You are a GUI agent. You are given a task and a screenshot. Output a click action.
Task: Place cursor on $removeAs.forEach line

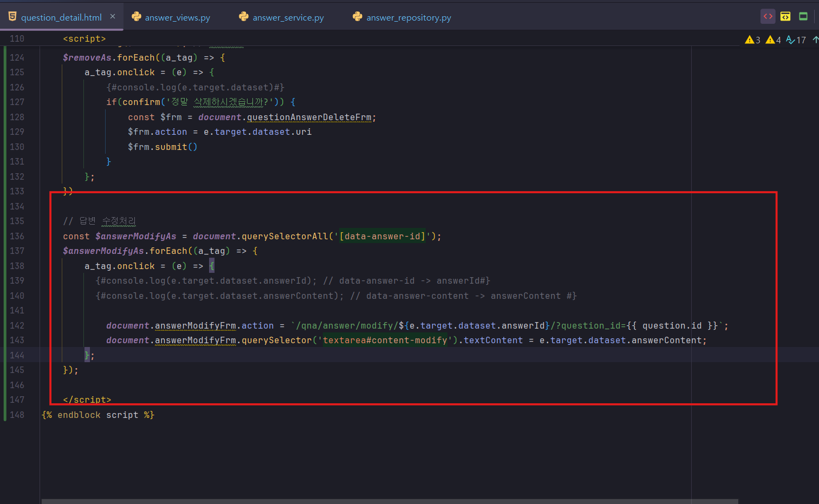pos(144,57)
